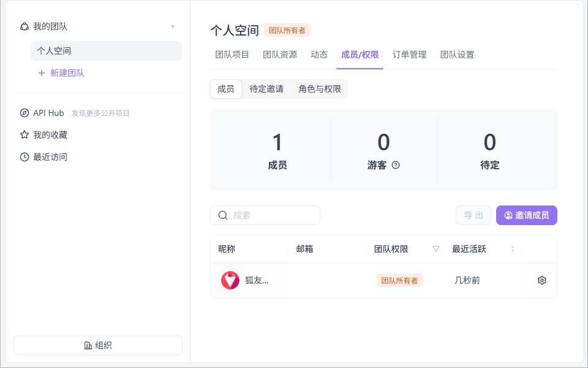Click the 最近活跃 column header
Screen dimensions: 588x368
coord(469,249)
